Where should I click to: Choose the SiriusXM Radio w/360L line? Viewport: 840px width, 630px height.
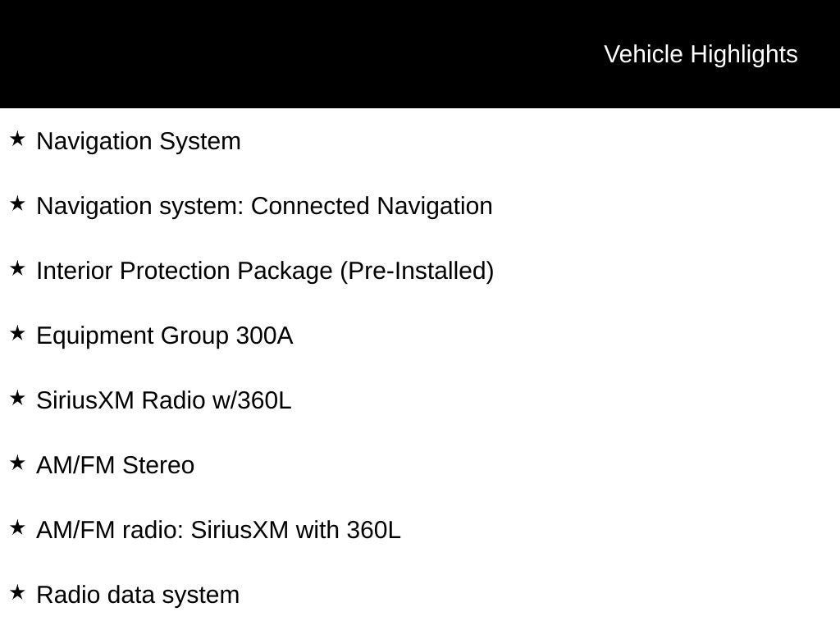click(163, 400)
